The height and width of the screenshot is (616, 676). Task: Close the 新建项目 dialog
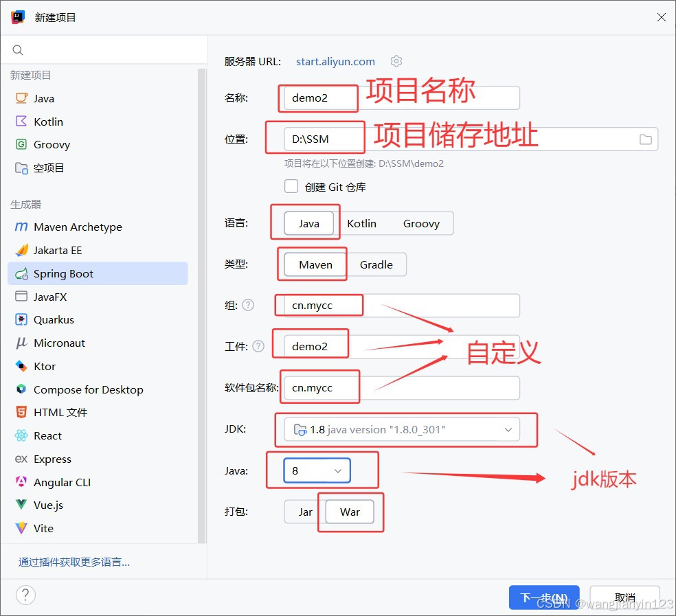click(x=662, y=16)
